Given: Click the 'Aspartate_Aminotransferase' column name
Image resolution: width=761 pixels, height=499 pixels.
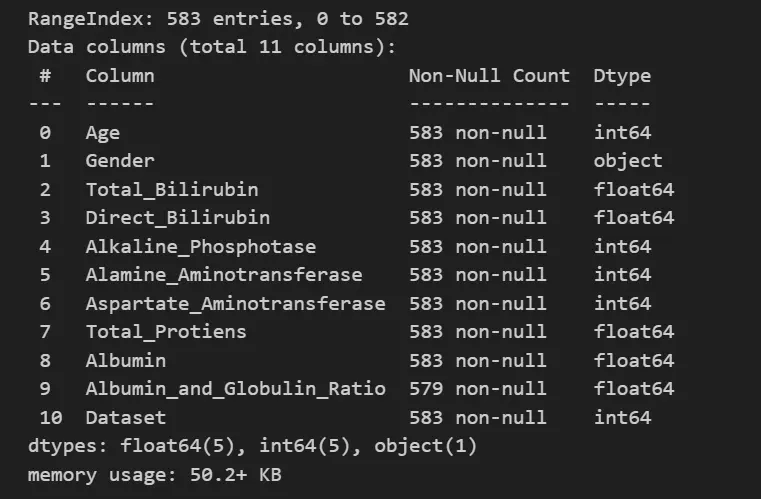Looking at the screenshot, I should [235, 303].
